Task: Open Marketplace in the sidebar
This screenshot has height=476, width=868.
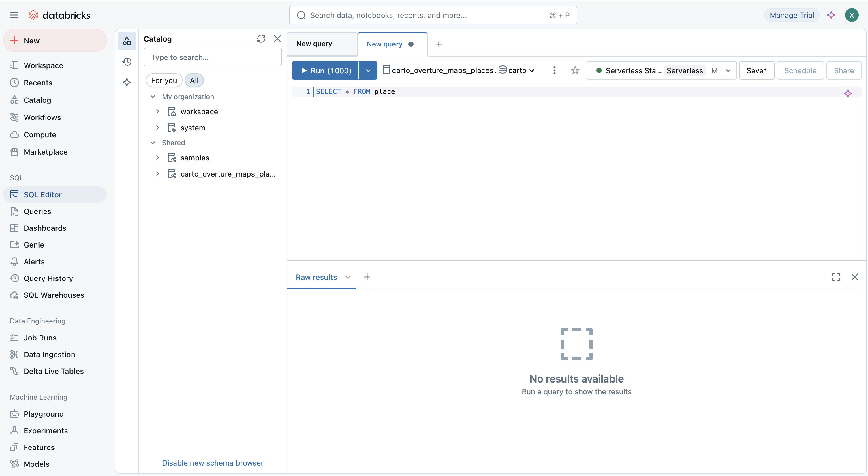Action: (x=55, y=152)
